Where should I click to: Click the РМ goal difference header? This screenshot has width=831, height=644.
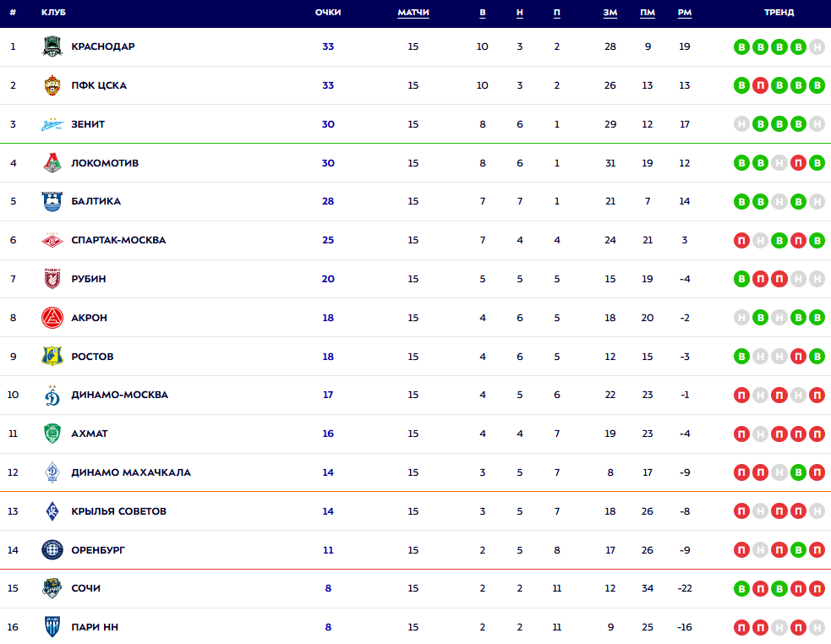pyautogui.click(x=685, y=13)
